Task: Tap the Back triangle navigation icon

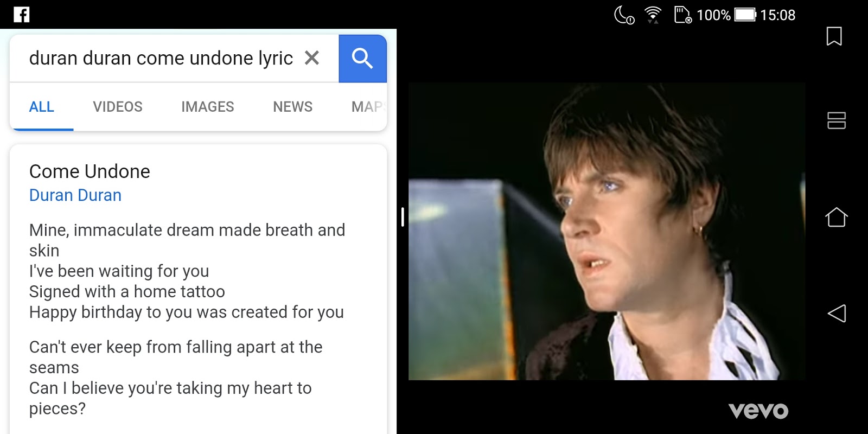Action: click(x=837, y=313)
